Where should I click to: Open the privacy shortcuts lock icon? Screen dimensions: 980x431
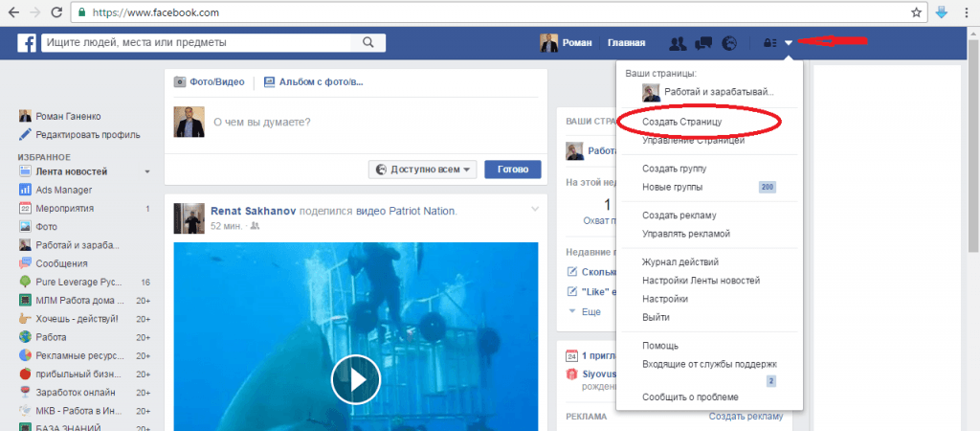coord(769,42)
